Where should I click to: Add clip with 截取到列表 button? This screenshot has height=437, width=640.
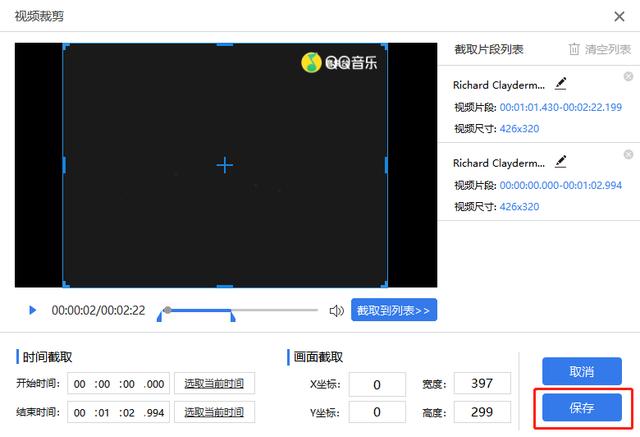(x=394, y=310)
